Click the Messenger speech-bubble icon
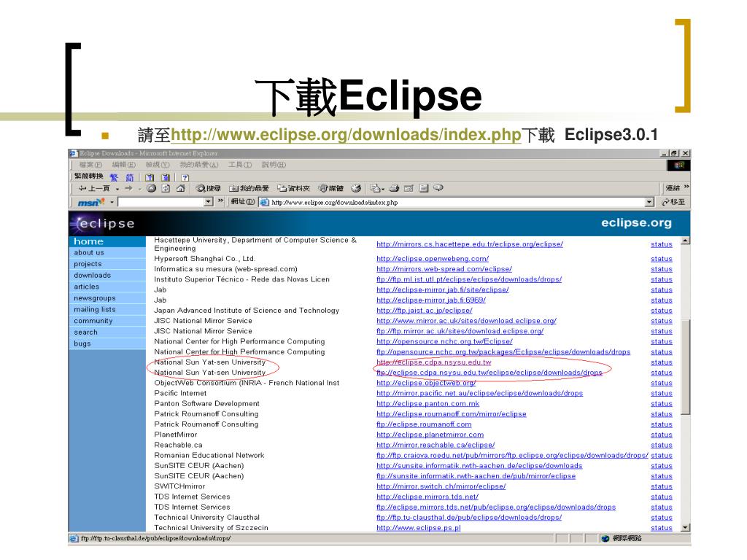747x560 pixels. click(438, 189)
